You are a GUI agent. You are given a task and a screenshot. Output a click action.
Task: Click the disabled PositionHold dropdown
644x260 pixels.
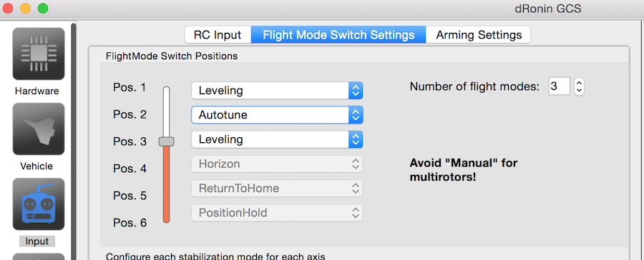point(277,213)
